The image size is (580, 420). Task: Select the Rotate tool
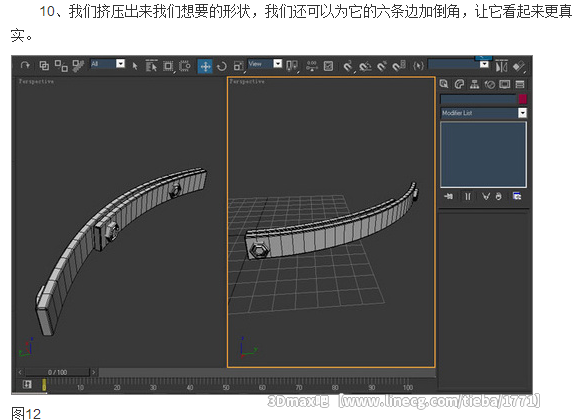[222, 66]
